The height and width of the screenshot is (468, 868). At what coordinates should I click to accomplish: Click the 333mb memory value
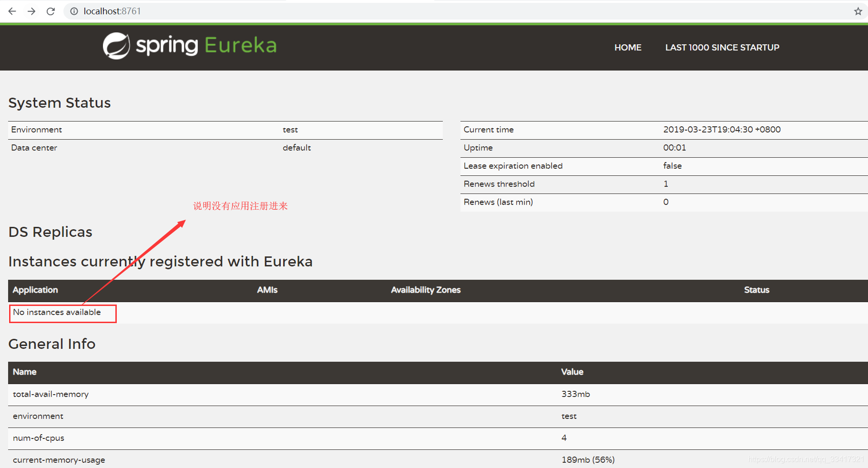coord(575,394)
